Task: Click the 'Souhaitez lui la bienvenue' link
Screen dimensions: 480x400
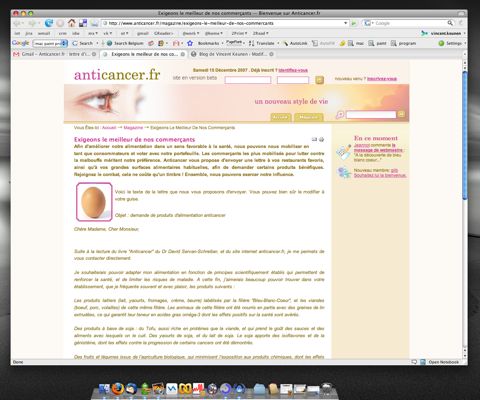Action: (380, 175)
